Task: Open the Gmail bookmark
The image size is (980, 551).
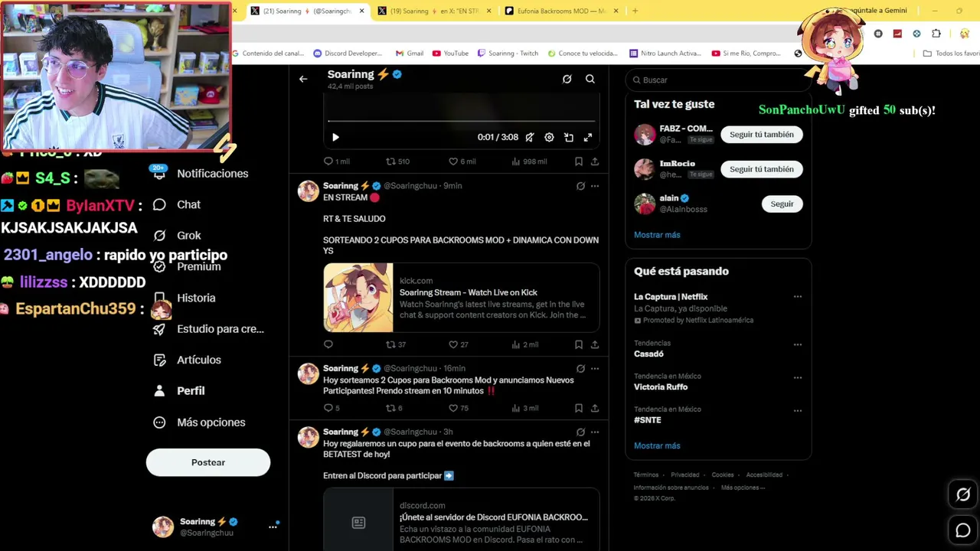Action: tap(410, 54)
